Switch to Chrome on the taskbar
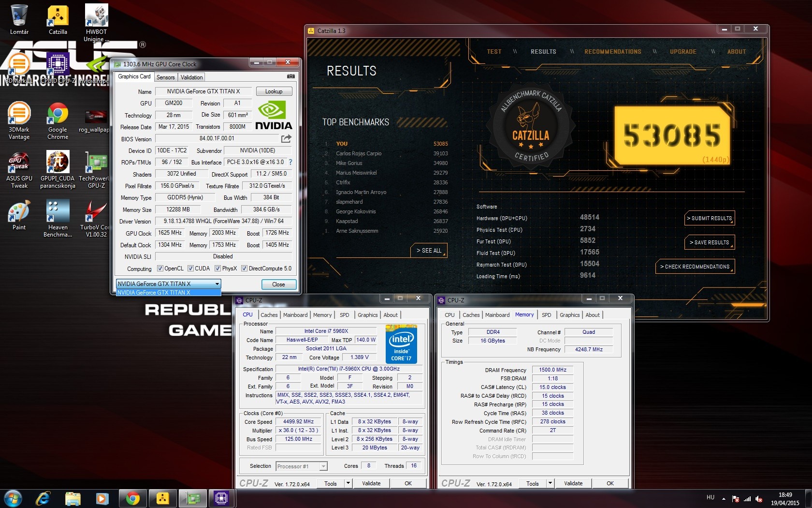Image resolution: width=812 pixels, height=508 pixels. click(132, 498)
